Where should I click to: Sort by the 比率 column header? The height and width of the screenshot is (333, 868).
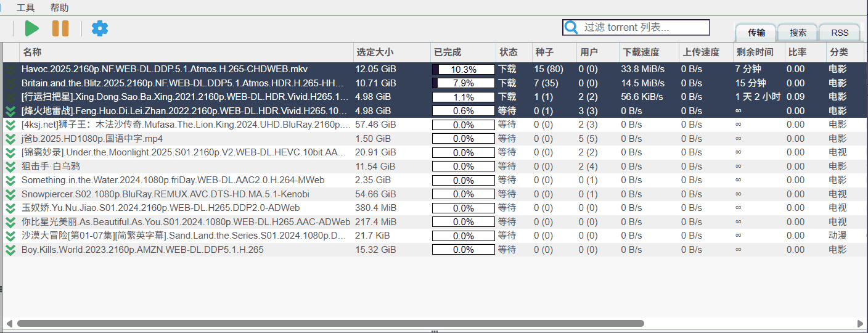pyautogui.click(x=806, y=52)
